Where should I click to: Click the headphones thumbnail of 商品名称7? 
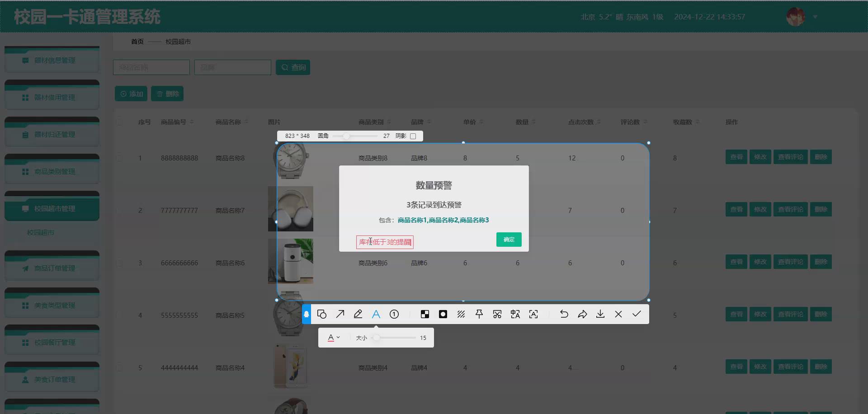291,209
